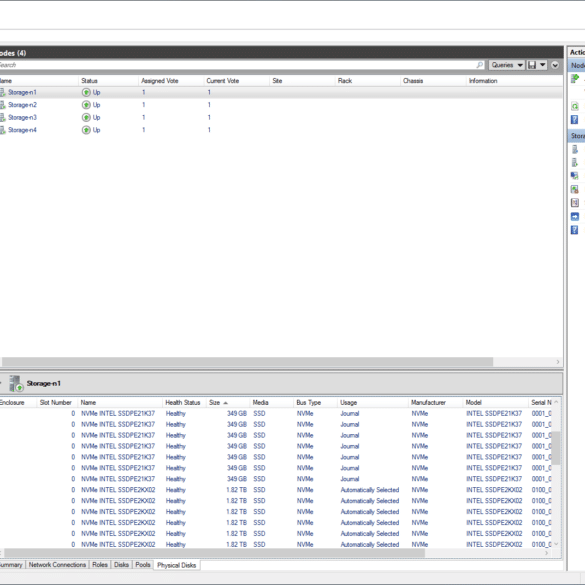The width and height of the screenshot is (585, 585).
Task: Click the Pause node icon in Actions pane
Action: pos(575,150)
